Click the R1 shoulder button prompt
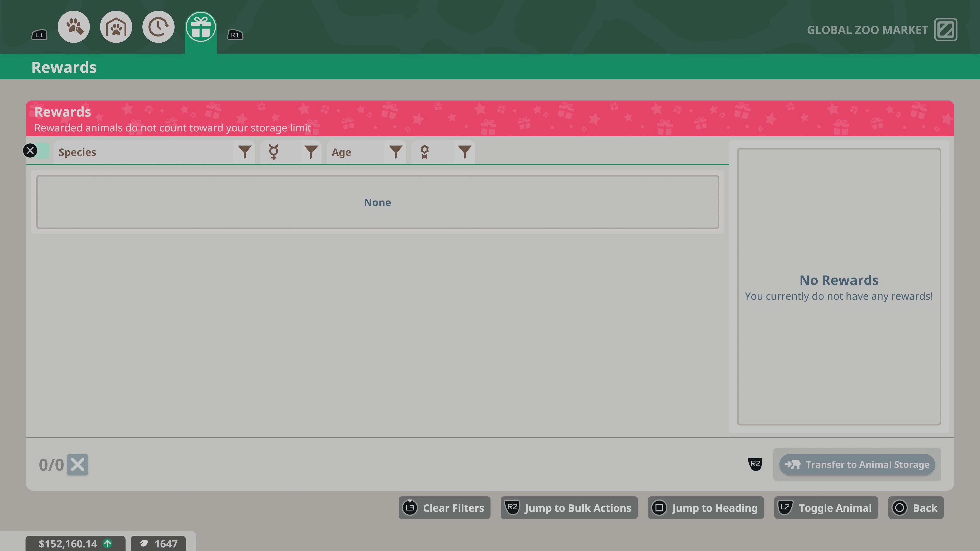 pyautogui.click(x=235, y=35)
